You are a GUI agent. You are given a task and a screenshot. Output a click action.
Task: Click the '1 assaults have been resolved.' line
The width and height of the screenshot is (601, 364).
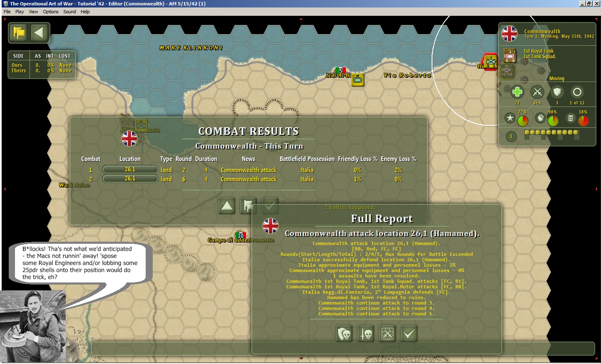pos(376,276)
